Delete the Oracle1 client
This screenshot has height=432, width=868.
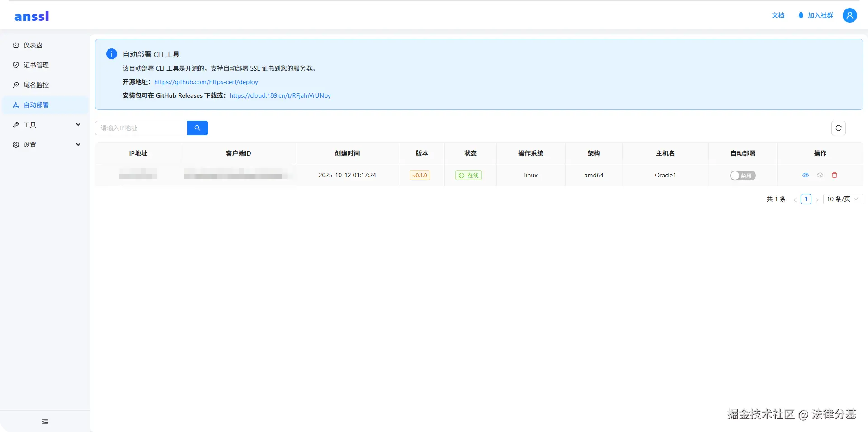point(835,175)
